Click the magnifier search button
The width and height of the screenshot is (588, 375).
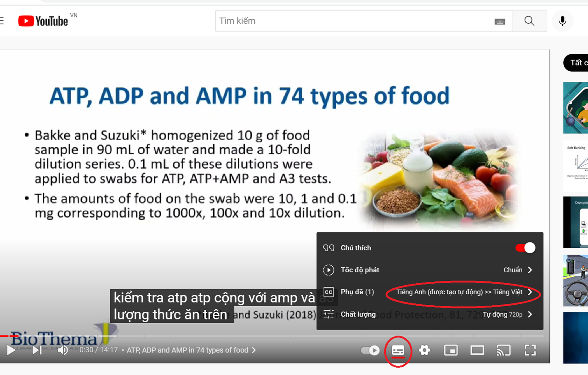tap(529, 21)
